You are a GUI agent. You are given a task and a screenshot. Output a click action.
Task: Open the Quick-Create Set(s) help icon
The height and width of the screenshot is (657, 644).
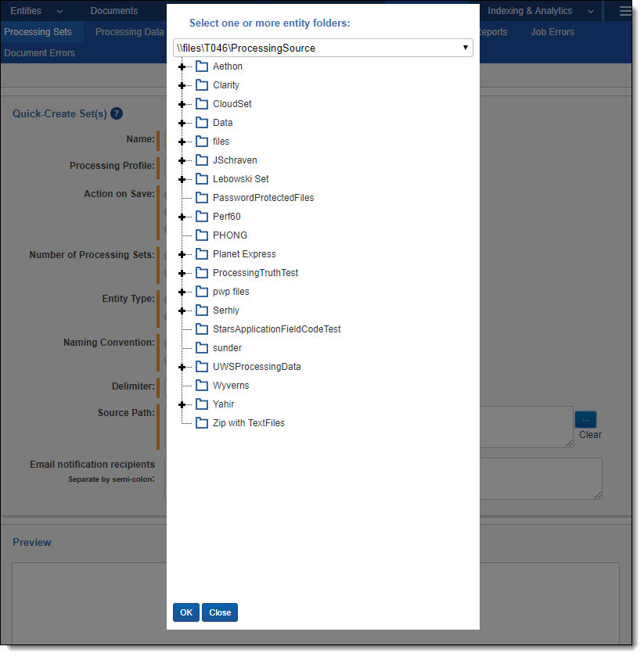[117, 113]
